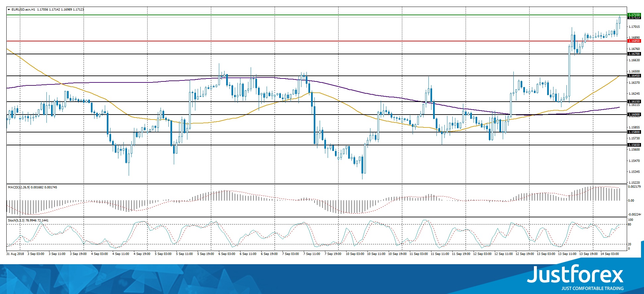Select the 1.16700 horizontal level label

(634, 54)
